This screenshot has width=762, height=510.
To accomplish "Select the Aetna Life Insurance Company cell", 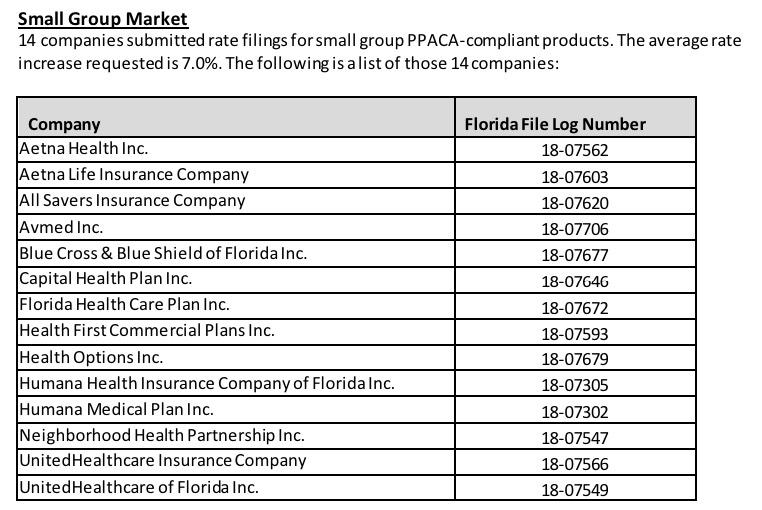I will click(x=134, y=174).
